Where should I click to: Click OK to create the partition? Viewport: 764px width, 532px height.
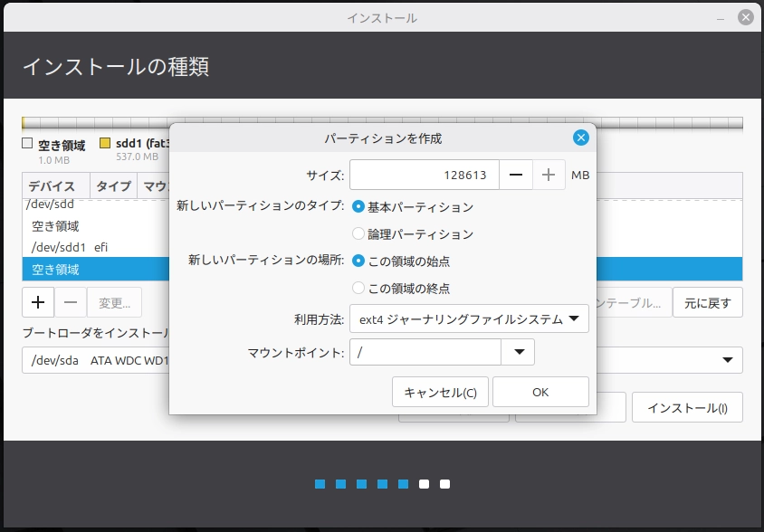coord(540,392)
